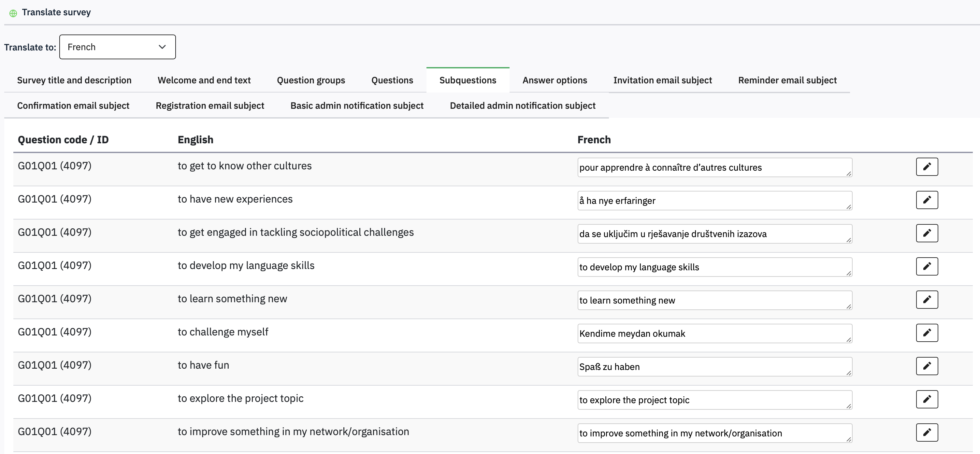The height and width of the screenshot is (454, 980).
Task: Click the 'pour apprendre à connaître' text field
Action: (714, 168)
